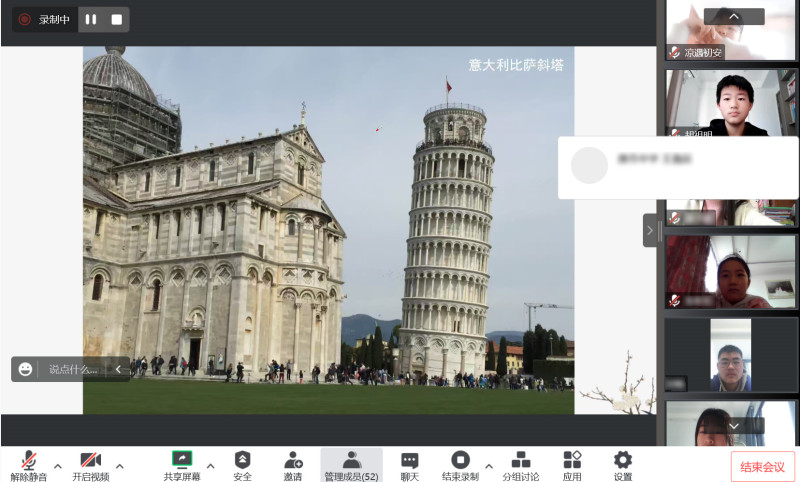Expand audio options arrow beside 解除静音
This screenshot has height=482, width=800.
58,465
